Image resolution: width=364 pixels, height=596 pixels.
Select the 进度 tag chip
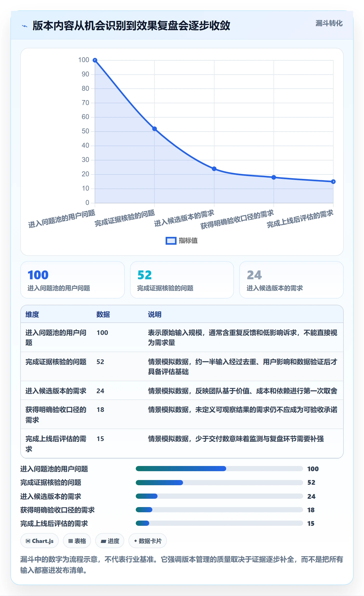(x=110, y=541)
